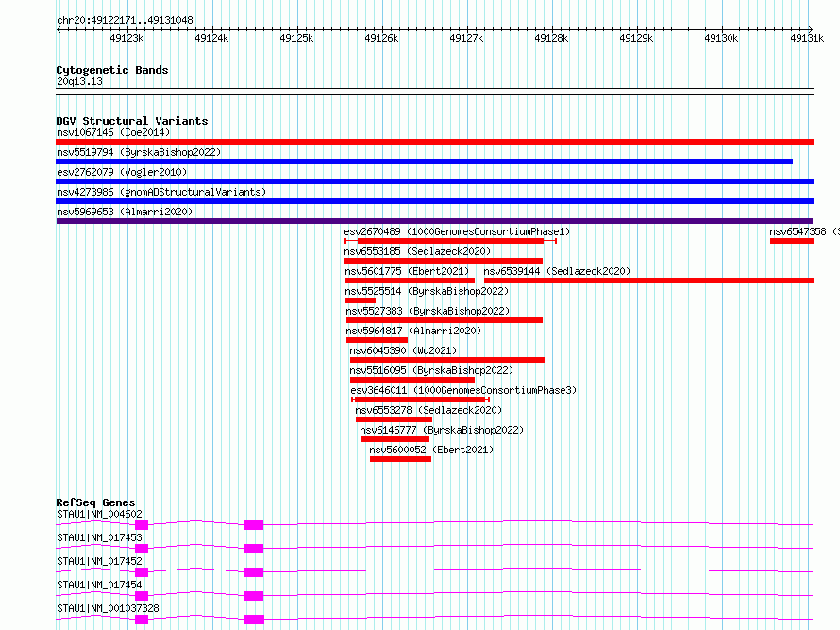Viewport: 840px width, 630px height.
Task: Select nsv6539144 (Sedlazeck2020) label
Action: [557, 271]
